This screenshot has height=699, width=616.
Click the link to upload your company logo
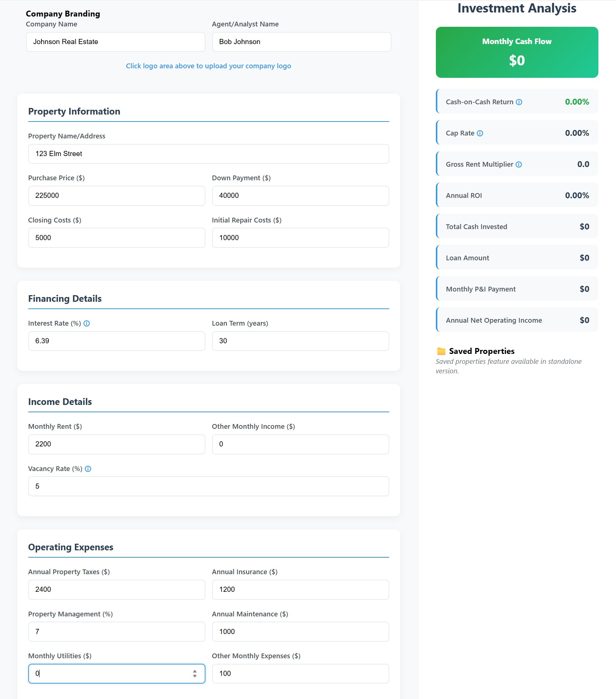pos(208,66)
